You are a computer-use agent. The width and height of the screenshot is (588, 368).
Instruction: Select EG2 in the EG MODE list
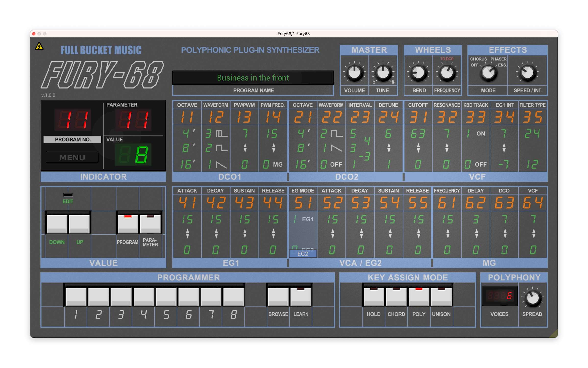(303, 254)
